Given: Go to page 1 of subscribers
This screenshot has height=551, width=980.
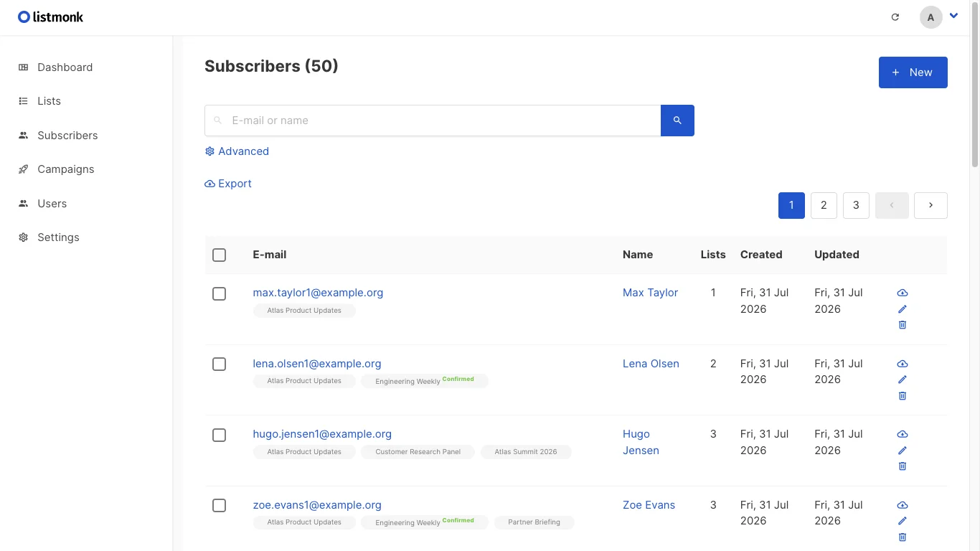Looking at the screenshot, I should pyautogui.click(x=791, y=205).
